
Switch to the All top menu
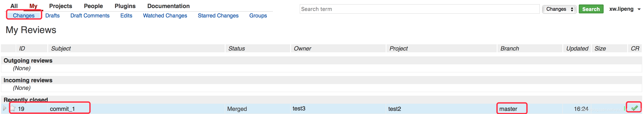point(14,6)
